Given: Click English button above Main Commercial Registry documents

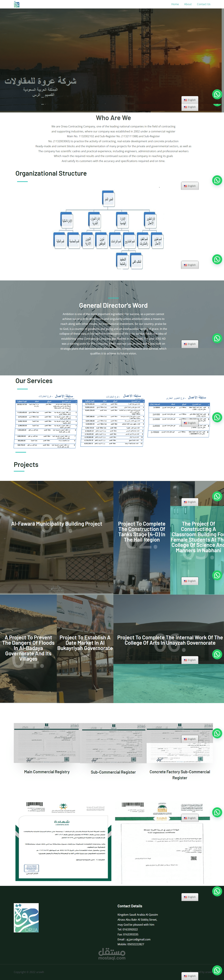Looking at the screenshot, I should (x=190, y=739).
